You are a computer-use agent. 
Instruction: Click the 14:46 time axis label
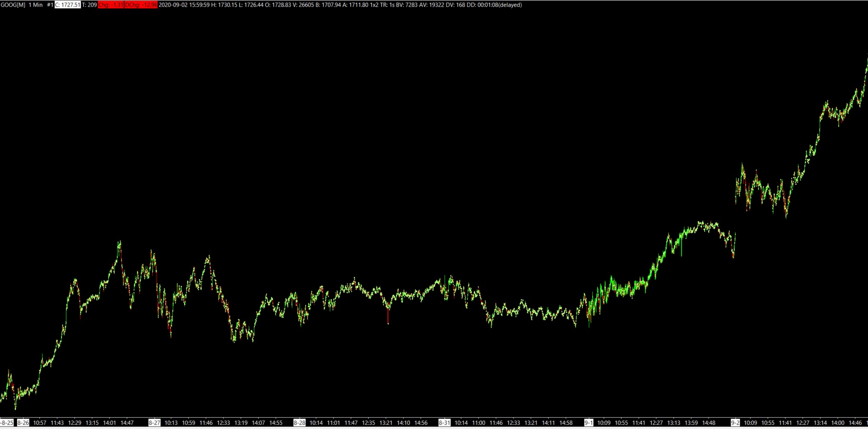pyautogui.click(x=855, y=423)
